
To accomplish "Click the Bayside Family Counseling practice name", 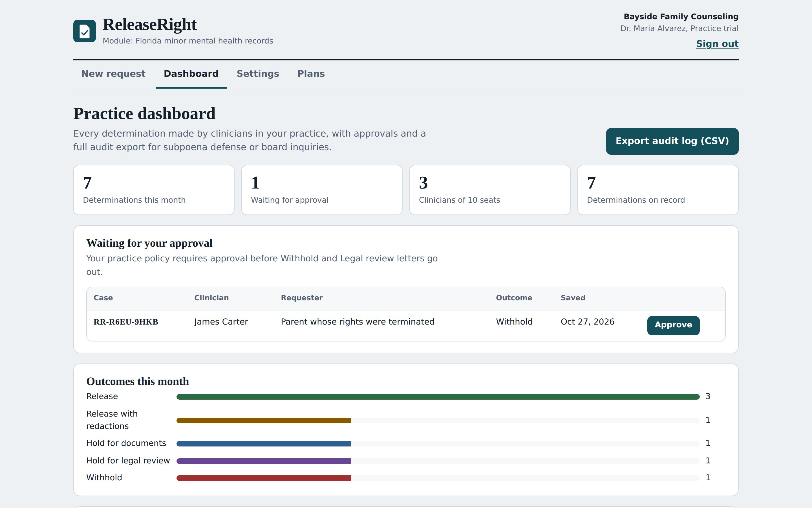I will click(681, 16).
